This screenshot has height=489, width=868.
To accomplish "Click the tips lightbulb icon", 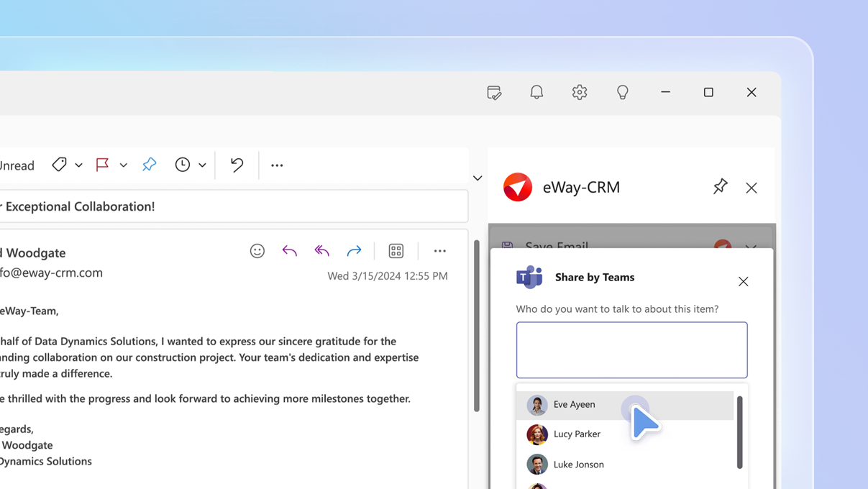I will [623, 92].
